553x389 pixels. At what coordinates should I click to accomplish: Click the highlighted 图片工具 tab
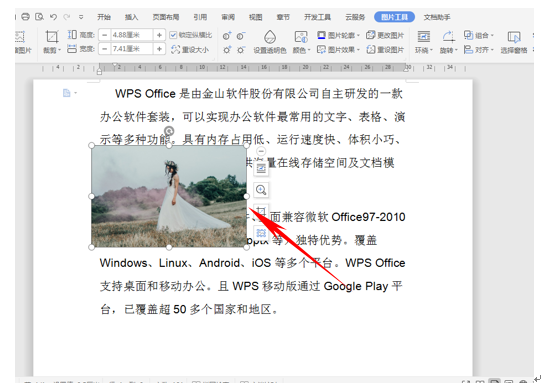(394, 17)
